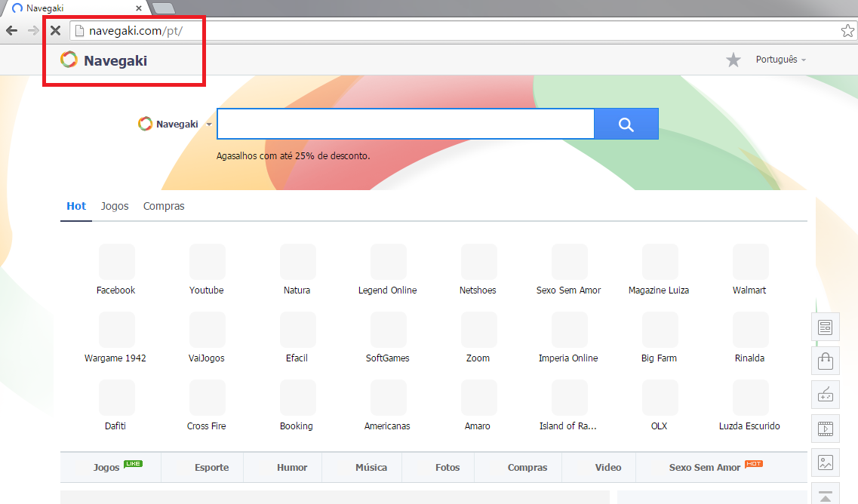Go back using browser back arrow
The image size is (858, 504).
click(x=12, y=31)
